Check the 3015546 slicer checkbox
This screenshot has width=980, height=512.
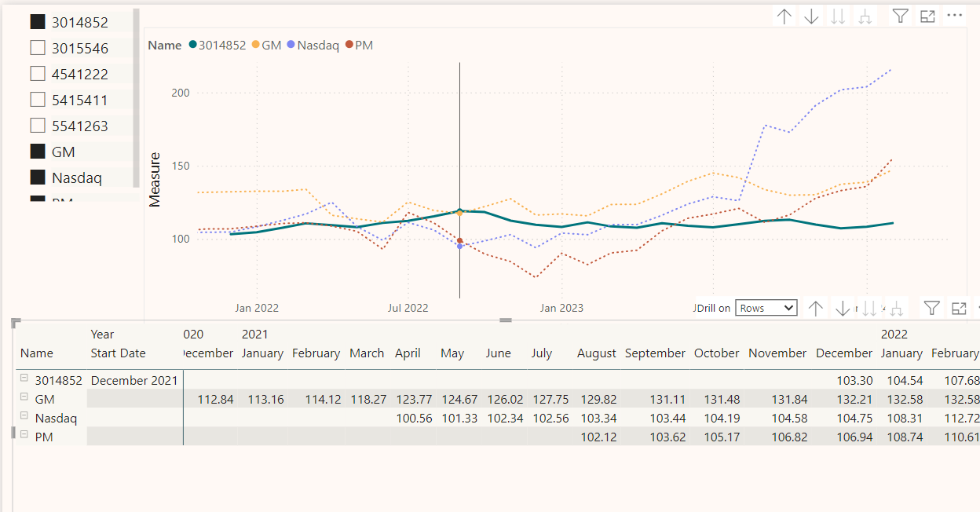click(37, 48)
